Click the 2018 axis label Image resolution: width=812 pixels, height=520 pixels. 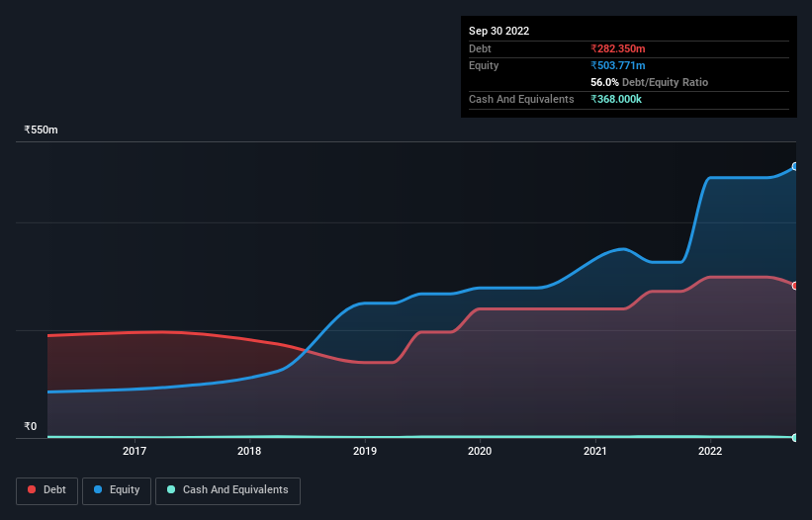(249, 451)
